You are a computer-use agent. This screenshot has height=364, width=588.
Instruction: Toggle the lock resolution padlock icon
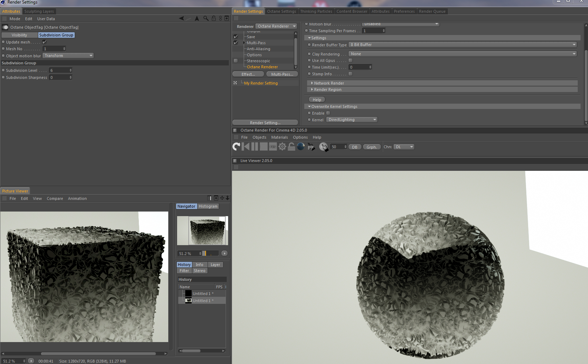pyautogui.click(x=292, y=146)
